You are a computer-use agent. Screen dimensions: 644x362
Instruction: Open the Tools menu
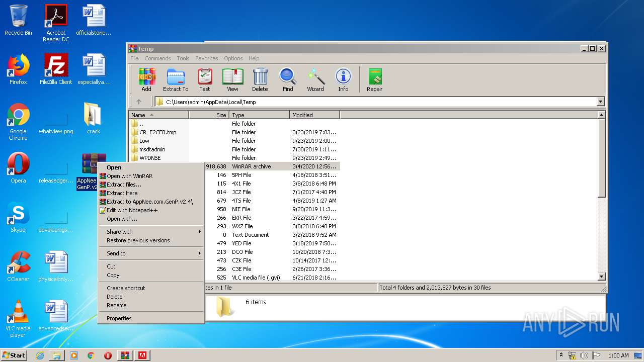pyautogui.click(x=183, y=58)
